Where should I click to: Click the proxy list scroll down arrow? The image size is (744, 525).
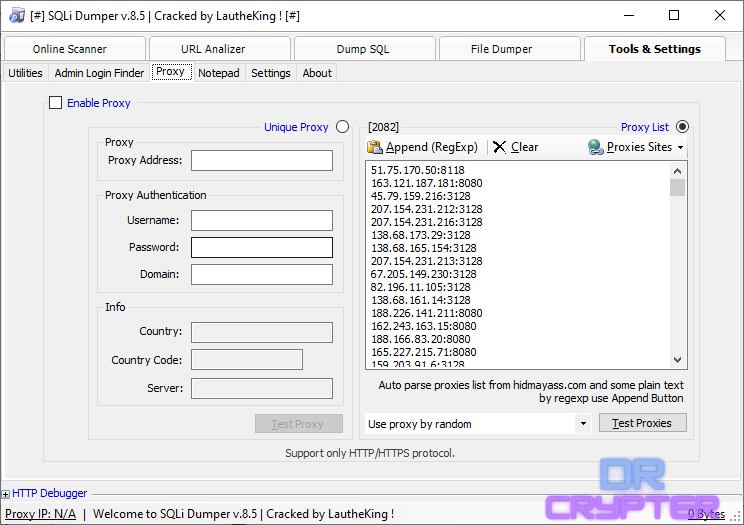tap(678, 360)
